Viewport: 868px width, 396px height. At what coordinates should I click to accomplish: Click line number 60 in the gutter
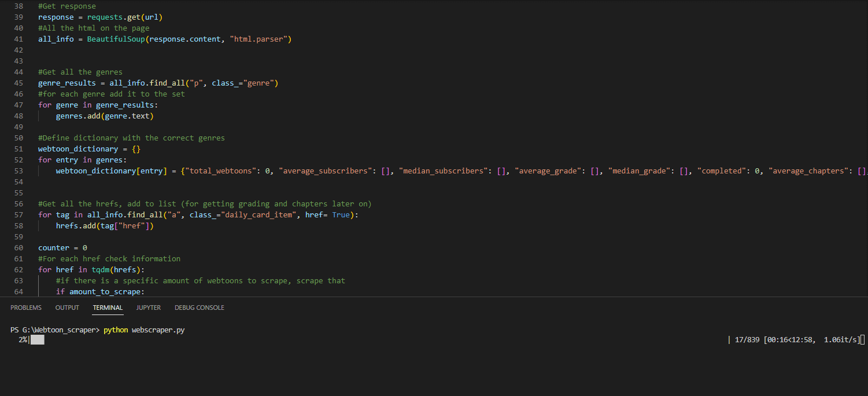point(19,247)
